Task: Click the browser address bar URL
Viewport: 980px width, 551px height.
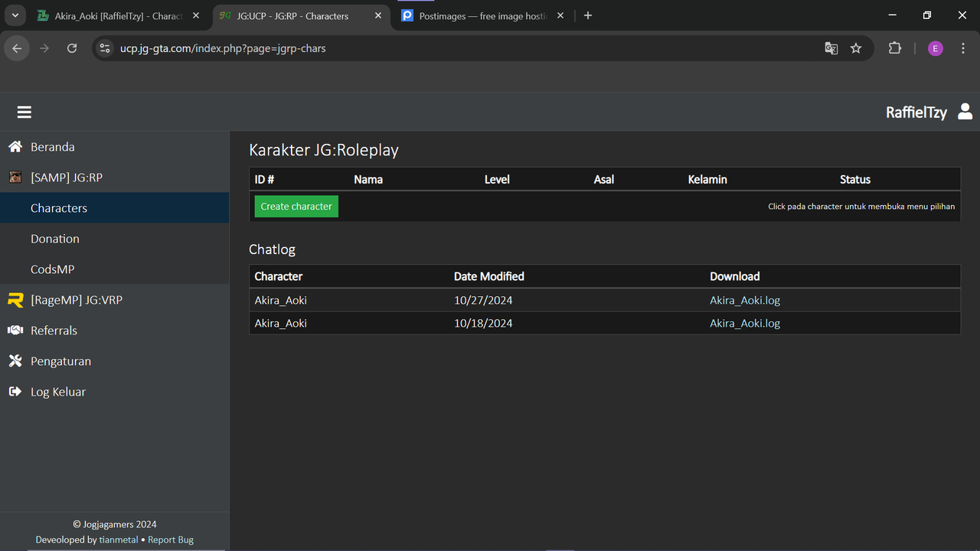Action: pos(223,48)
